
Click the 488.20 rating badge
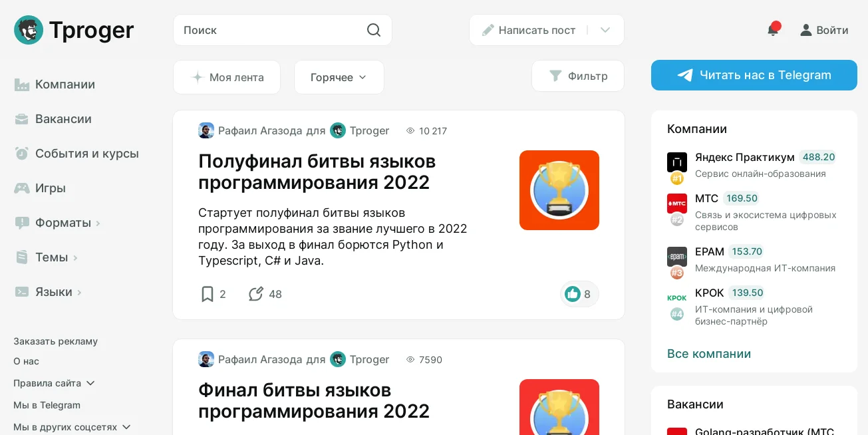[819, 158]
